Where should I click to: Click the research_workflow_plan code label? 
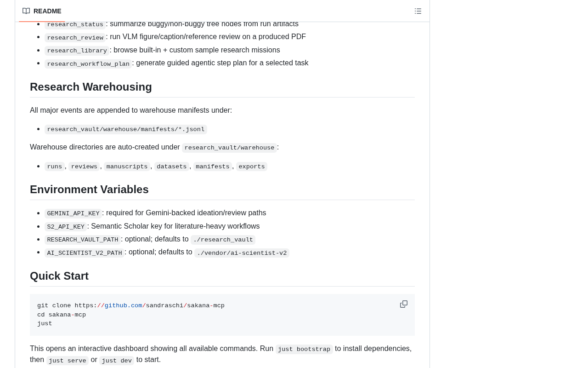coord(88,64)
